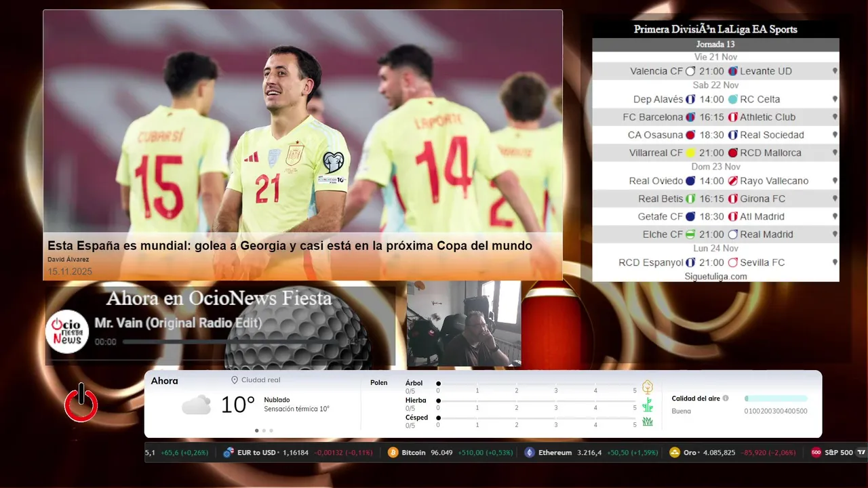Click the Ethereum icon in ticker
The height and width of the screenshot is (488, 868).
pyautogui.click(x=530, y=453)
